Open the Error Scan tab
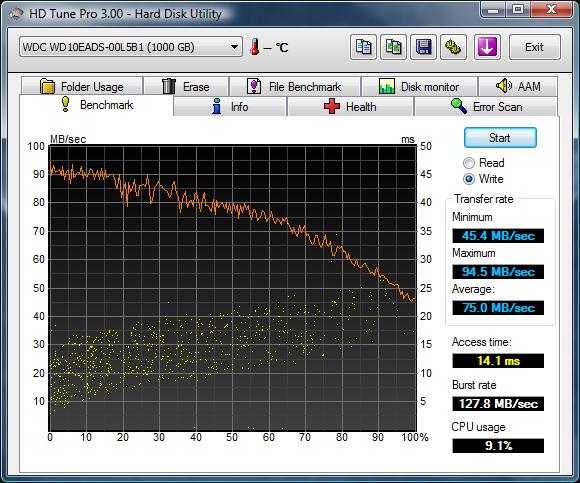The image size is (580, 483). (486, 107)
